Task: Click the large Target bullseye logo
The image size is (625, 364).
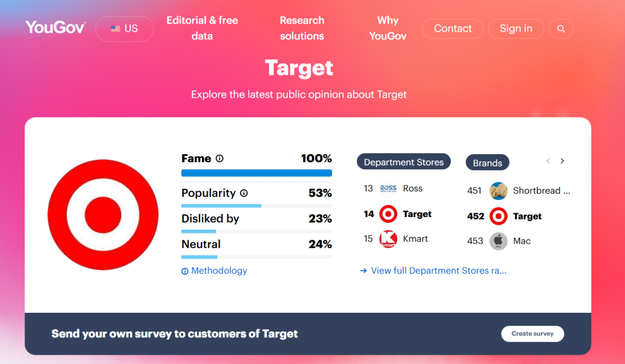Action: [x=103, y=215]
